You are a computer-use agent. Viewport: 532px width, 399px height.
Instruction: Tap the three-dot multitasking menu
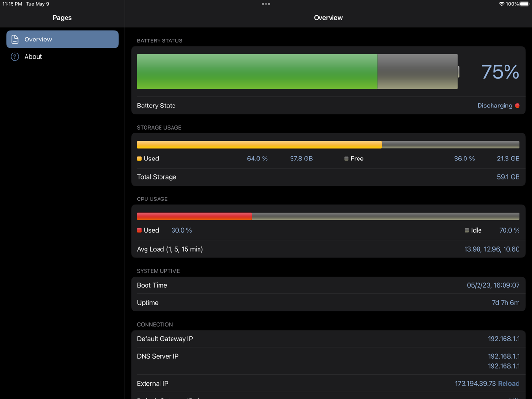point(266,4)
